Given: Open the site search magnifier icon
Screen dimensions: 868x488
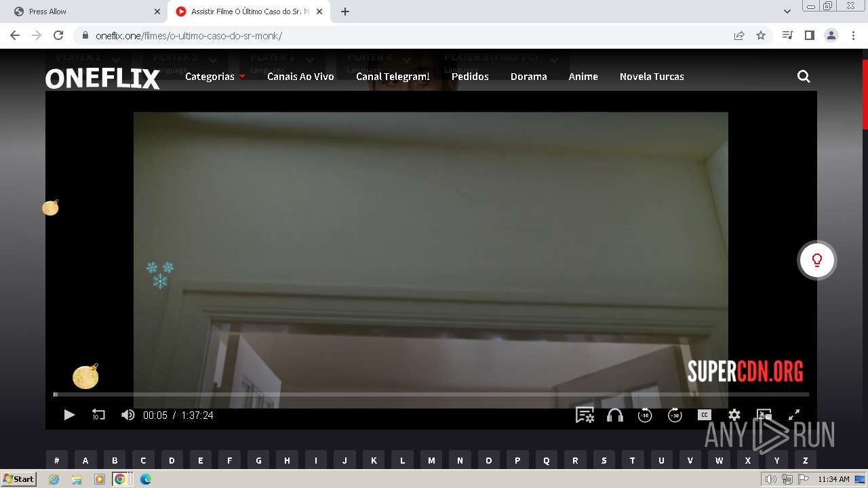Looking at the screenshot, I should (804, 77).
